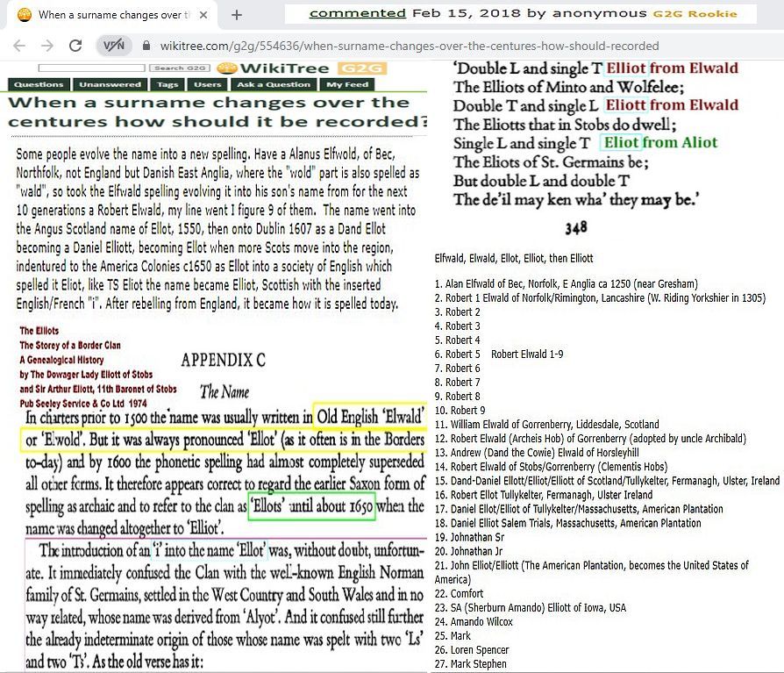Open the Tags menu item
This screenshot has width=784, height=673.
tap(167, 84)
